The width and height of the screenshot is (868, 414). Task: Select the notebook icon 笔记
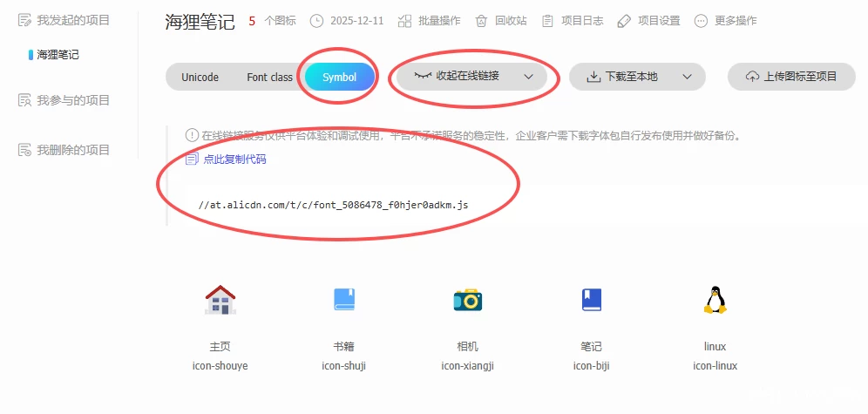[x=591, y=301]
